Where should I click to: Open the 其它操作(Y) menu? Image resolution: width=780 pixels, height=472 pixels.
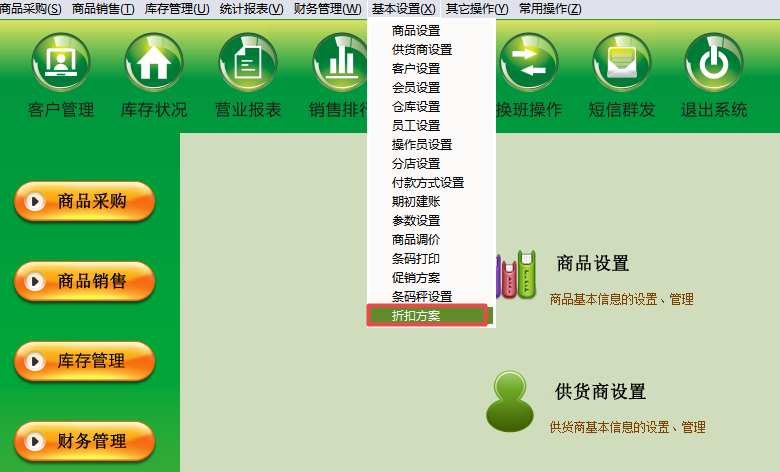[477, 9]
